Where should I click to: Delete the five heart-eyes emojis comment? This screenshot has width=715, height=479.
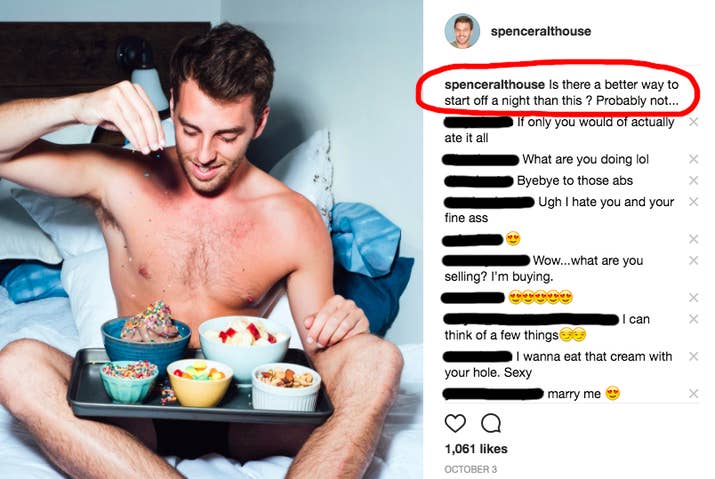pos(694,297)
